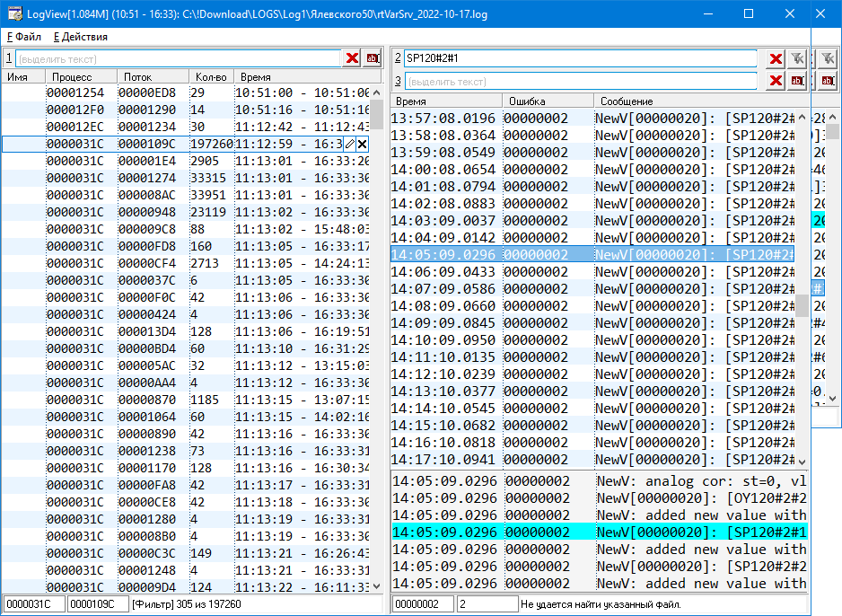Screen dimensions: 842x616
Task: Select the thread row 00000948
Action: [186, 212]
